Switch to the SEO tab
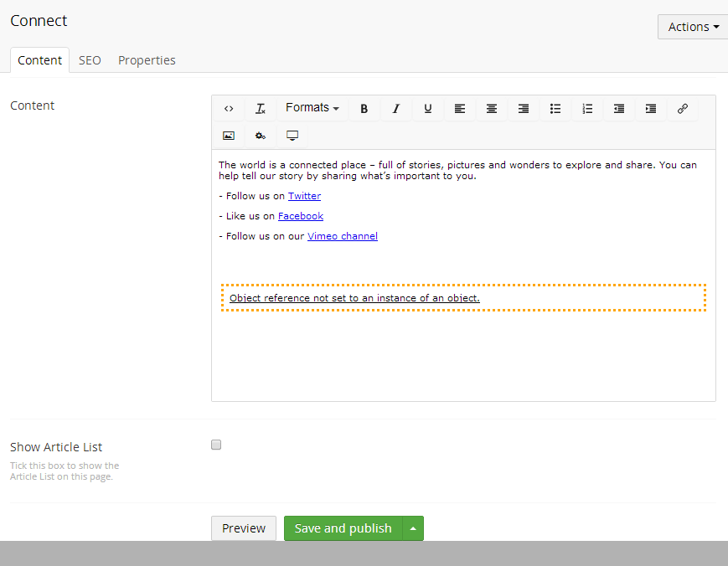The image size is (728, 566). tap(90, 60)
